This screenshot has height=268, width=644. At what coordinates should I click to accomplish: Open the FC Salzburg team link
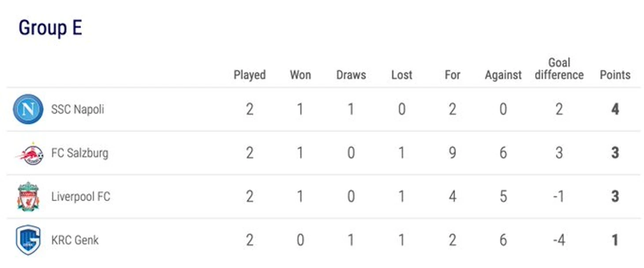(80, 153)
